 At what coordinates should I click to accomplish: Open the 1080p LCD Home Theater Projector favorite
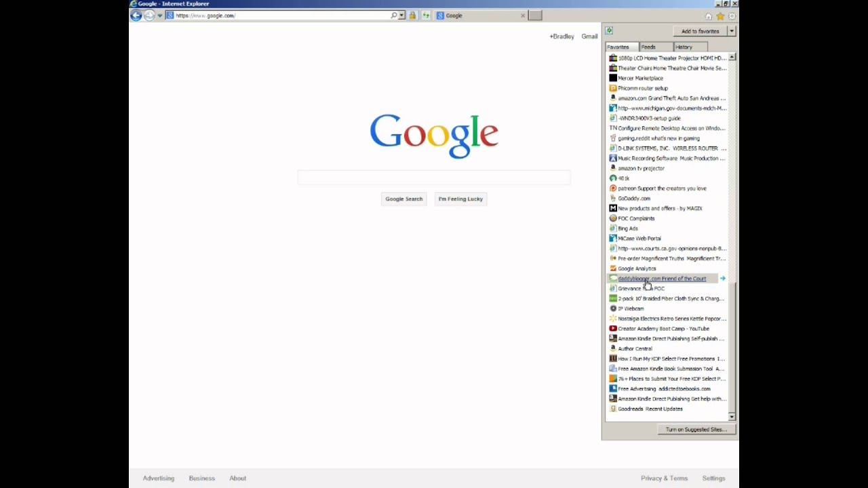tap(667, 58)
